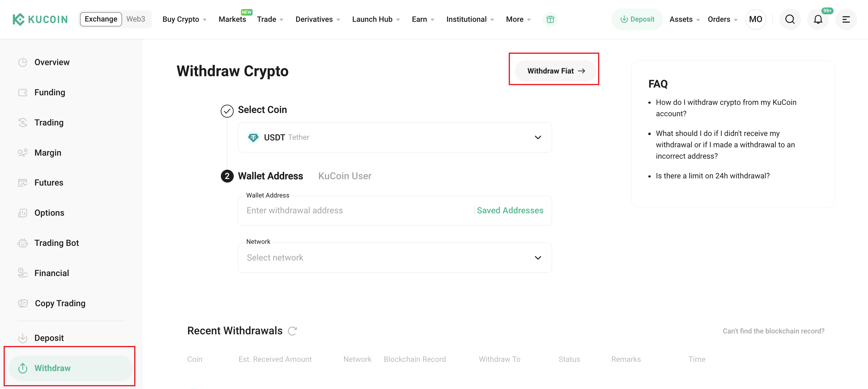
Task: Open the hamburger menu icon
Action: [846, 19]
